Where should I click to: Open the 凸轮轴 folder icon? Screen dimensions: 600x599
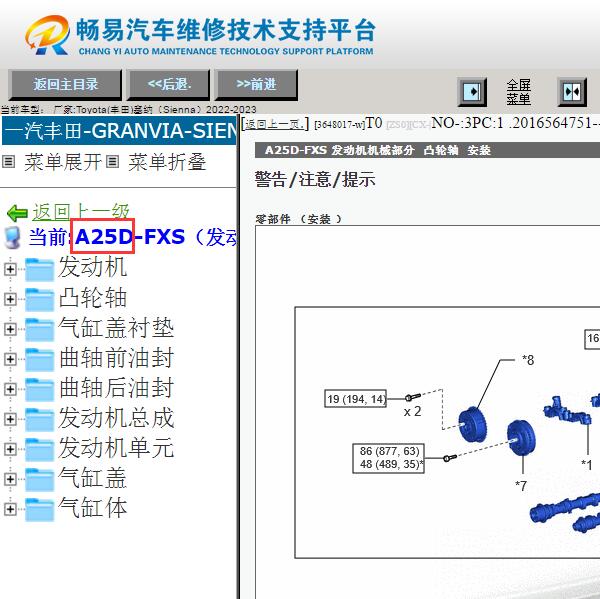pos(39,299)
